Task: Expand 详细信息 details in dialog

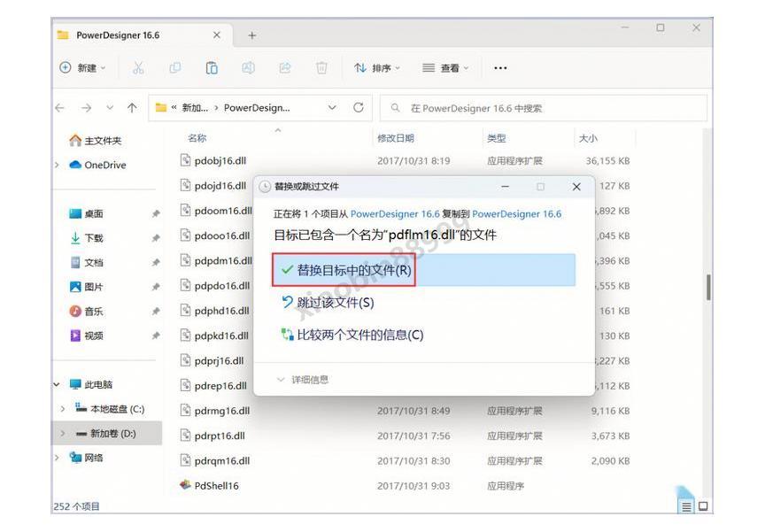Action: coord(303,380)
